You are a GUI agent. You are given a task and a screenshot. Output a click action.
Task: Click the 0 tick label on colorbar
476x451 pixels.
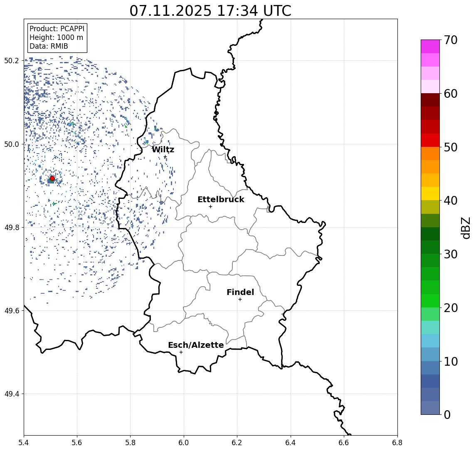(x=447, y=414)
